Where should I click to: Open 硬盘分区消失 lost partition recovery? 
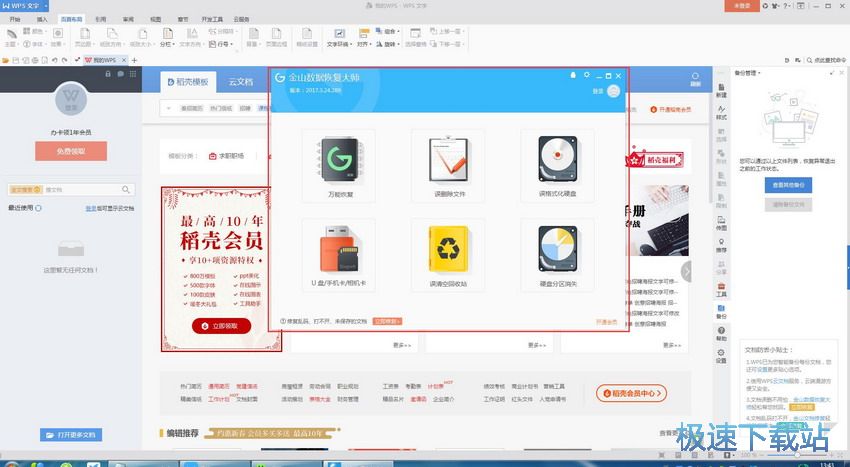[x=558, y=255]
